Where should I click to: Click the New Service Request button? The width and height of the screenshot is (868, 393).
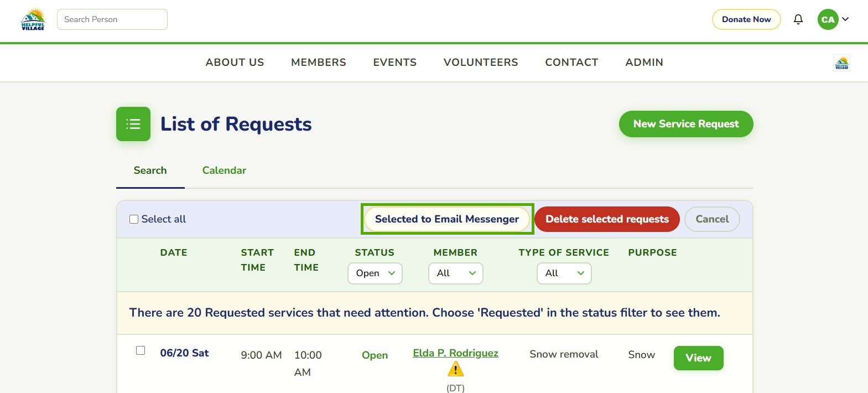[x=686, y=124]
